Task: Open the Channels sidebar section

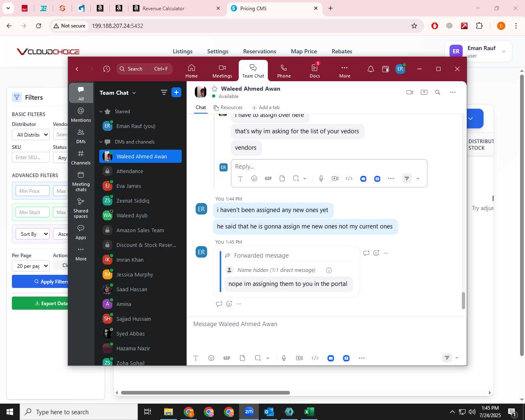Action: [x=81, y=157]
